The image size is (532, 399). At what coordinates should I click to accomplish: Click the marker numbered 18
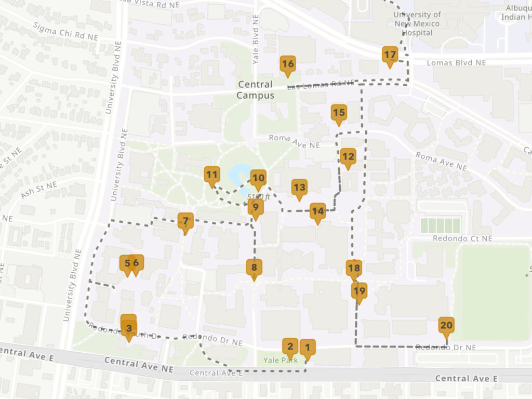click(354, 269)
